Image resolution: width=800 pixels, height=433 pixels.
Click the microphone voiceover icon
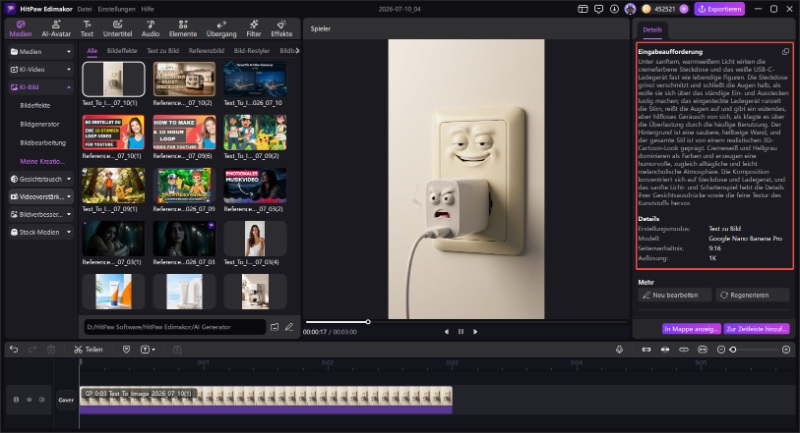[619, 349]
